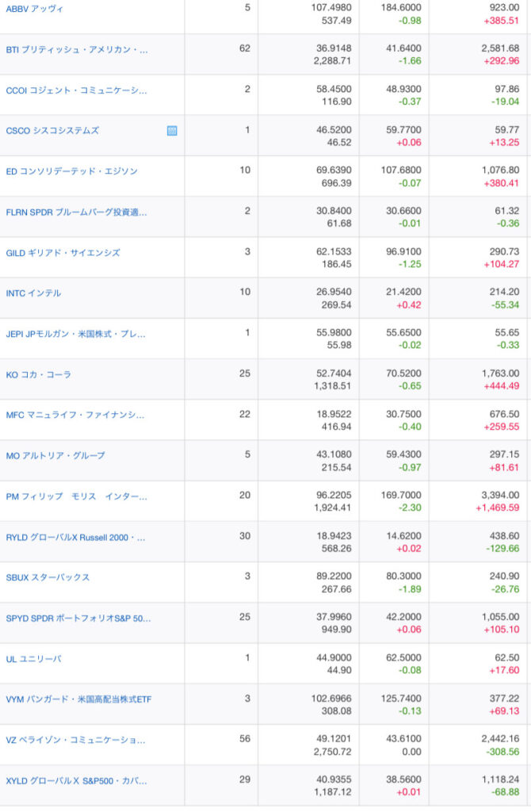Image resolution: width=531 pixels, height=812 pixels.
Task: Open the ED コンソリデーテッド・エジソン link
Action: 71,171
